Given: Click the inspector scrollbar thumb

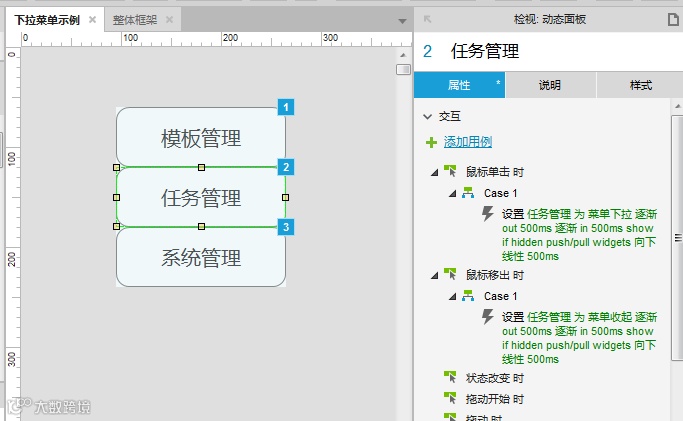Looking at the screenshot, I should (677, 238).
